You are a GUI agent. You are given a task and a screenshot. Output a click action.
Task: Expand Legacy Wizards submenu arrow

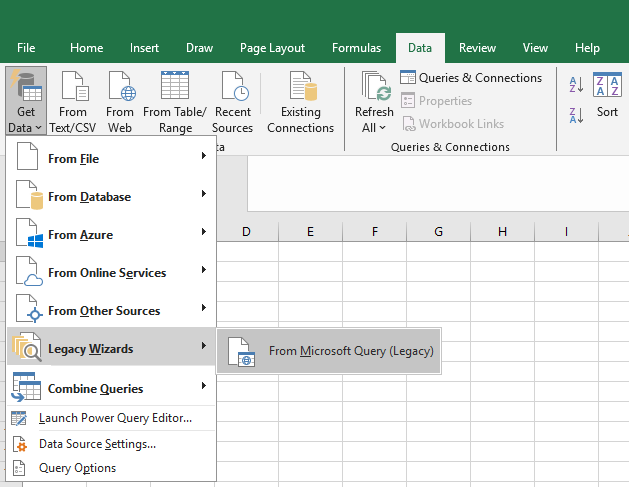204,346
